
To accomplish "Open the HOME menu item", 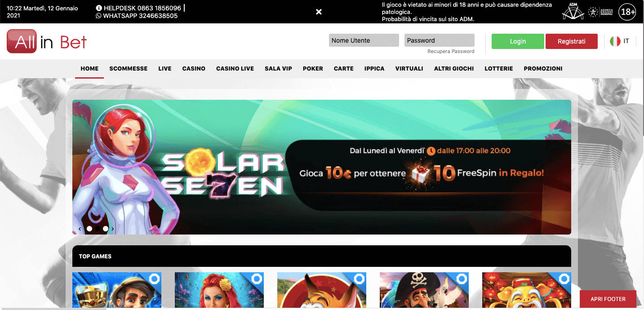I will coord(89,69).
